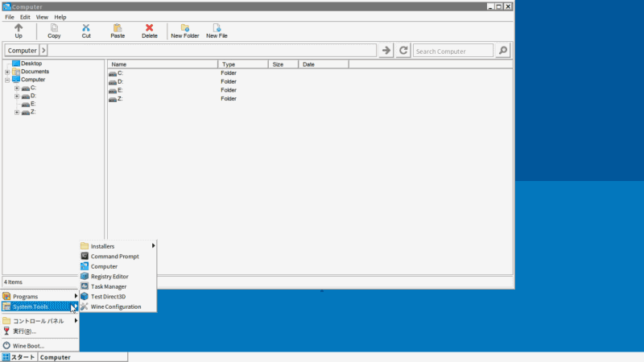Expand the Z: drive tree node
644x362 pixels.
pos(17,113)
